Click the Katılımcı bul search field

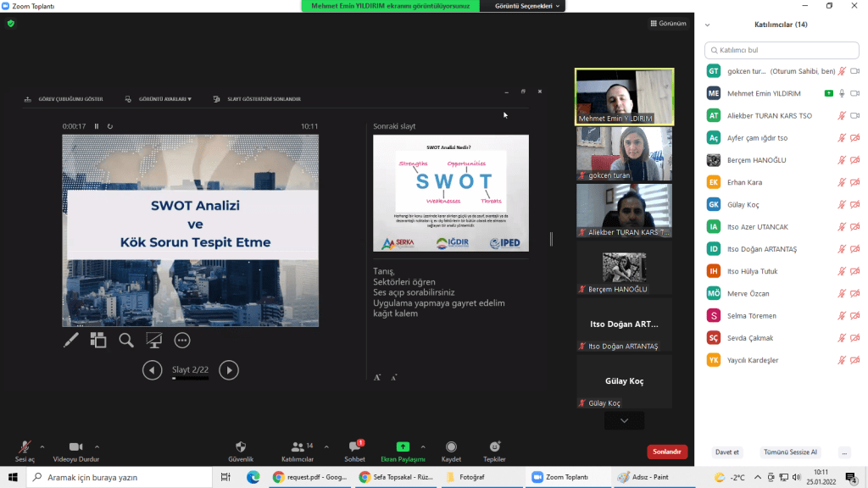pos(782,51)
